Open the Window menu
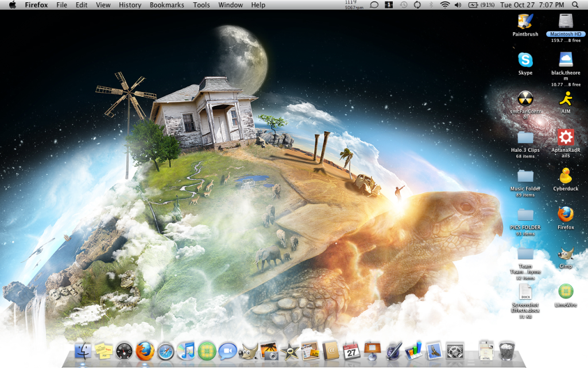Screen dimensions: 588x368 click(231, 5)
